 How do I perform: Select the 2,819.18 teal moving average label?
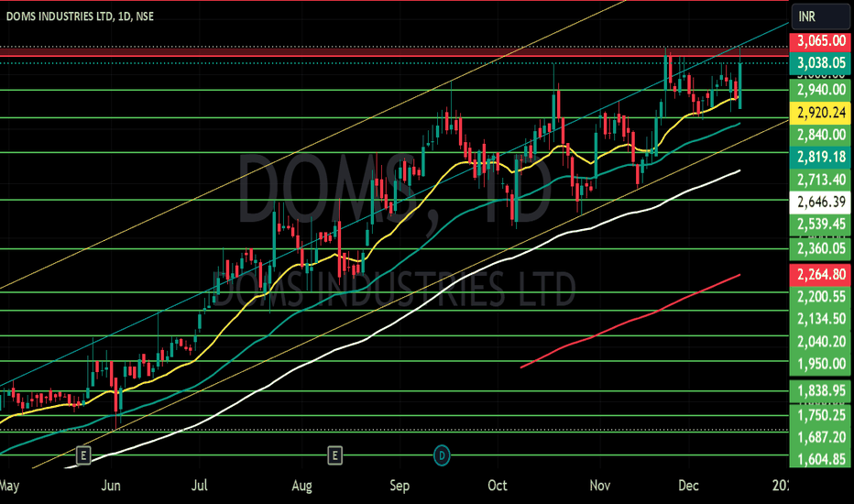[x=820, y=157]
